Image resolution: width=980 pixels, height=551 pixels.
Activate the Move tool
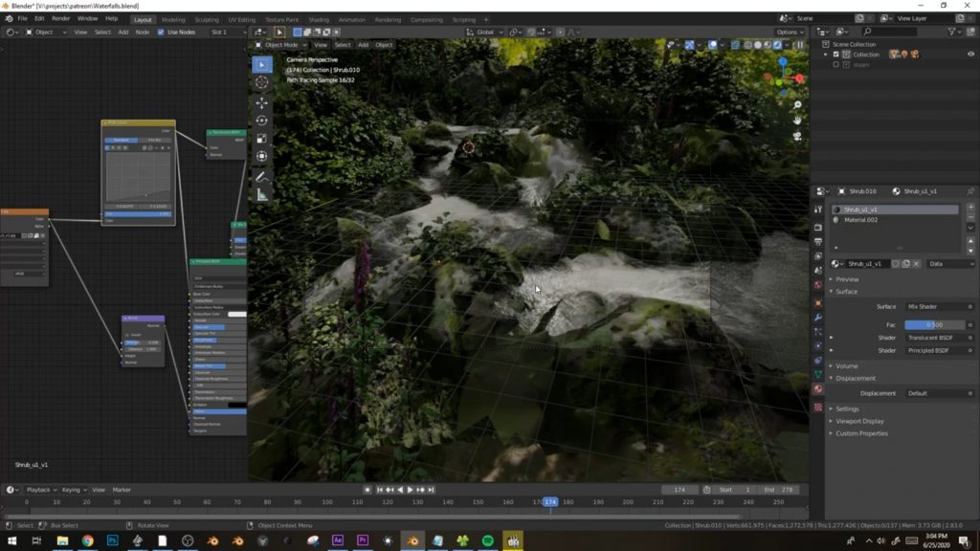point(262,102)
